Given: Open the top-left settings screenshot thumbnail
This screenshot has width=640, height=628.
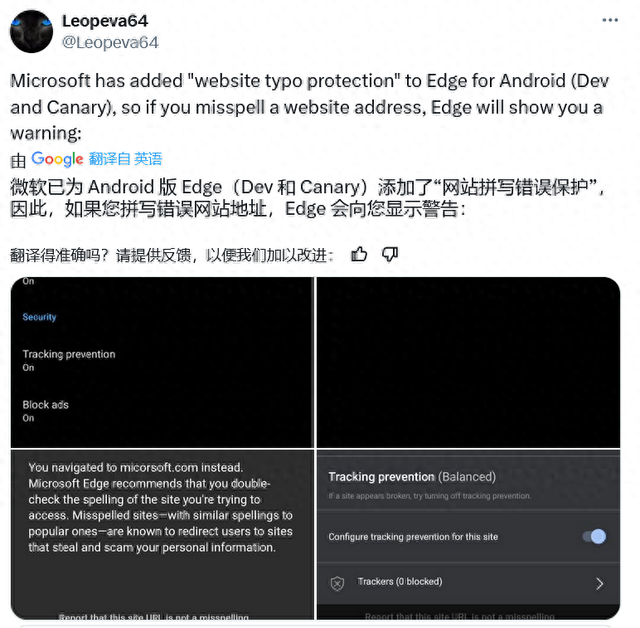Looking at the screenshot, I should pyautogui.click(x=162, y=362).
